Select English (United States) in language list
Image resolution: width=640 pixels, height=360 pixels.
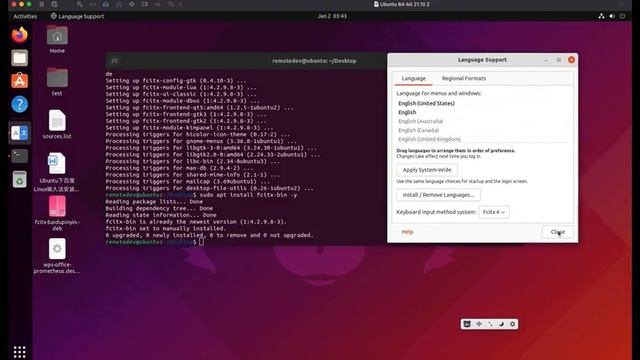coord(427,103)
